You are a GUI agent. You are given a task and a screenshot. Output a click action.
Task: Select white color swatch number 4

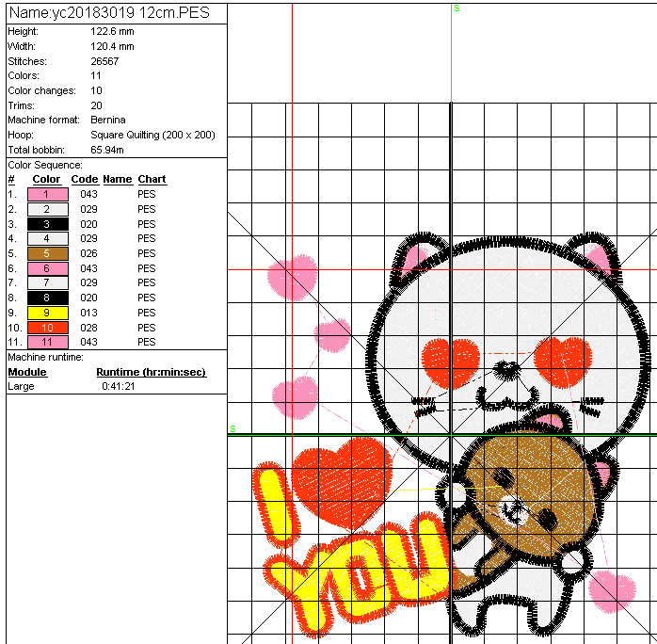pyautogui.click(x=48, y=238)
